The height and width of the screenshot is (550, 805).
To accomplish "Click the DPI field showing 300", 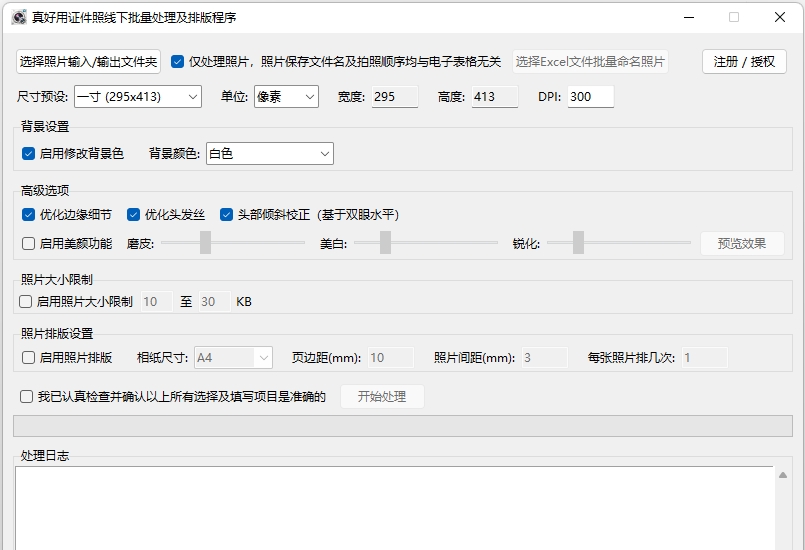I will tap(590, 97).
